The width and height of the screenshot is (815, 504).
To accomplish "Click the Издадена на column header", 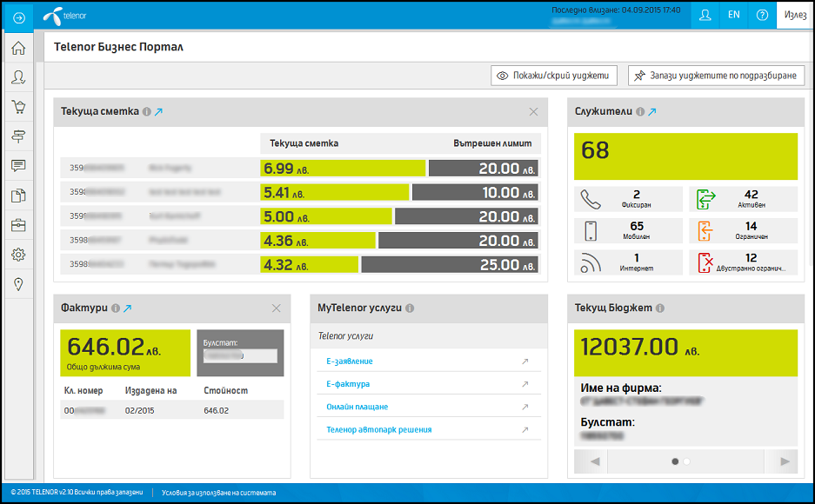I will tap(150, 390).
